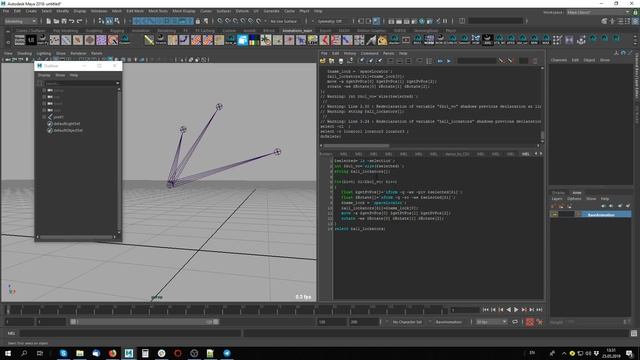Open Script Editor History menu
This screenshot has height=360, width=640.
[x=349, y=53]
